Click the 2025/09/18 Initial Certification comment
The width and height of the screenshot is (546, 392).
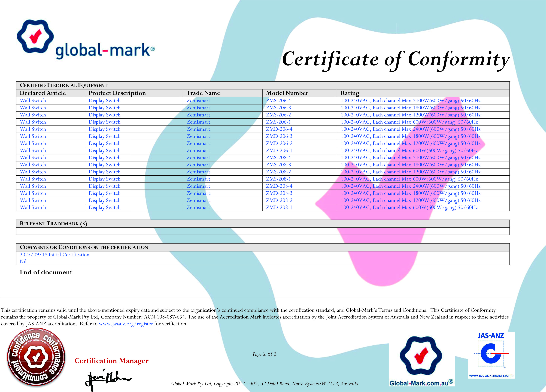coord(54,255)
